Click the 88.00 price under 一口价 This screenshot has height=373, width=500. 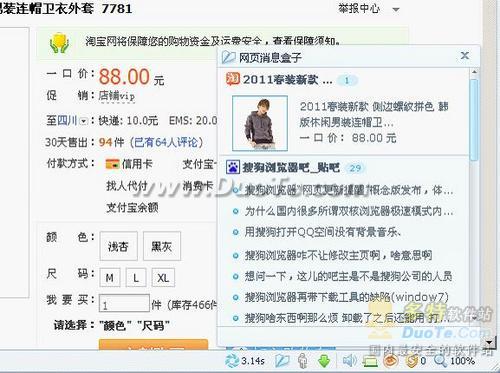tap(124, 77)
